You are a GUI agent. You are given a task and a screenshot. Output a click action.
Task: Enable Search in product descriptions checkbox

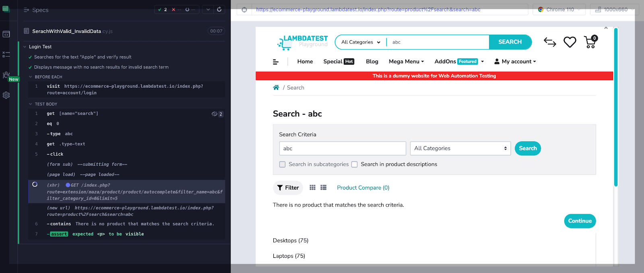(x=355, y=164)
